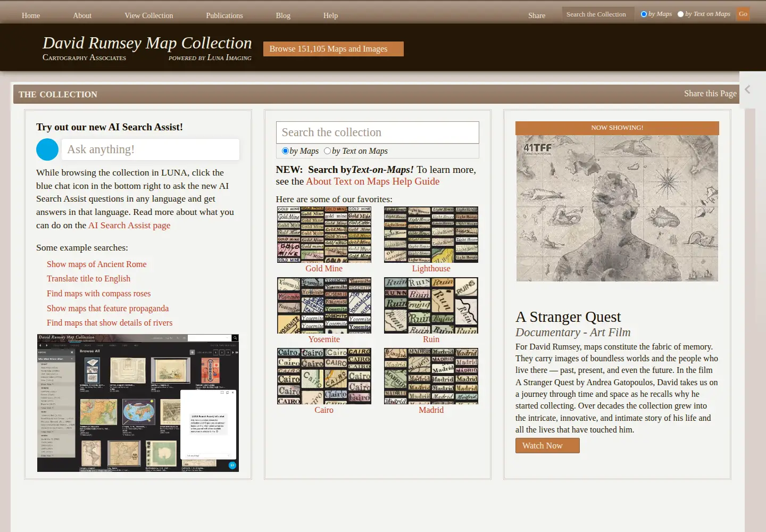Screen dimensions: 766x532
Task: Click Browse 151,105 Maps and Images
Action: click(334, 49)
